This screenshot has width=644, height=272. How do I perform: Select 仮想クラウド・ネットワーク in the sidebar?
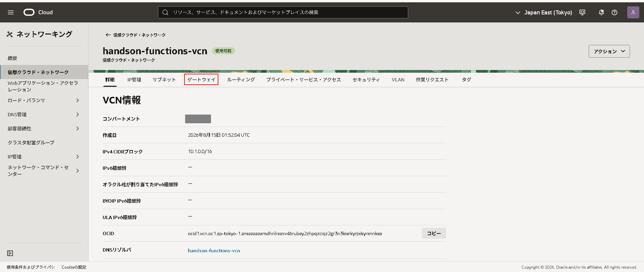44,72
